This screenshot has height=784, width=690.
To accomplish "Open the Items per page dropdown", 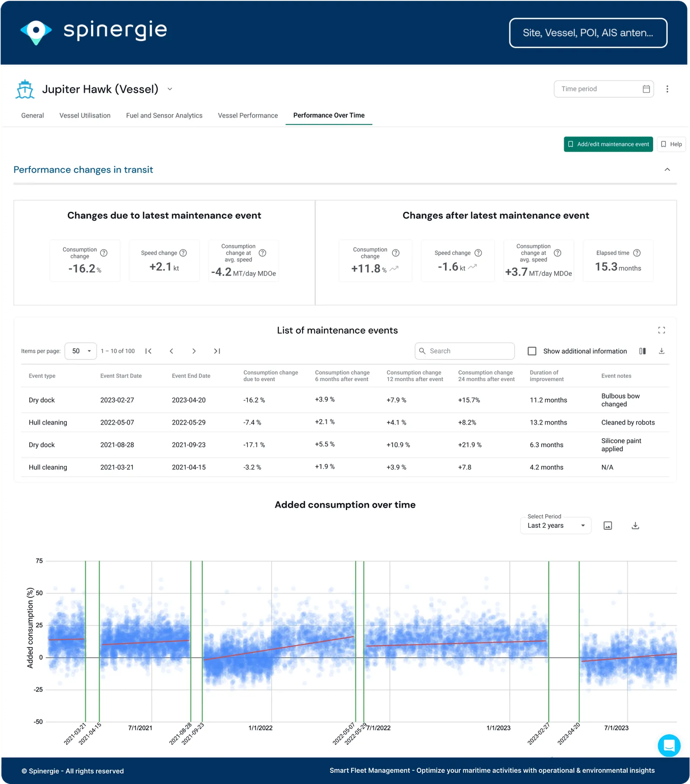I will click(x=81, y=351).
